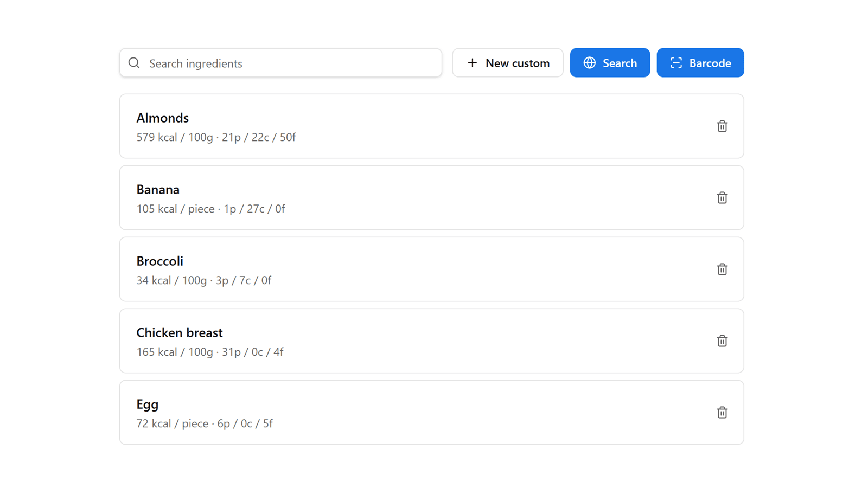Click the scanner icon on Barcode button
Image resolution: width=868 pixels, height=488 pixels.
tap(676, 63)
